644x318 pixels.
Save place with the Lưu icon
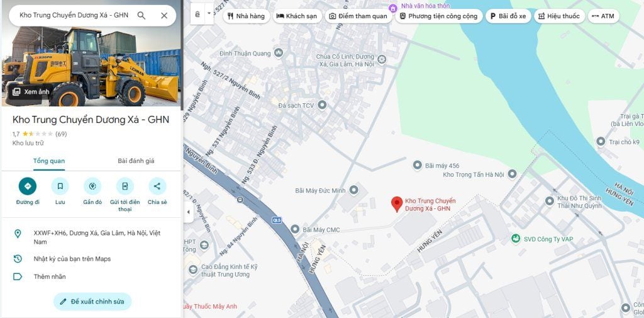(60, 186)
